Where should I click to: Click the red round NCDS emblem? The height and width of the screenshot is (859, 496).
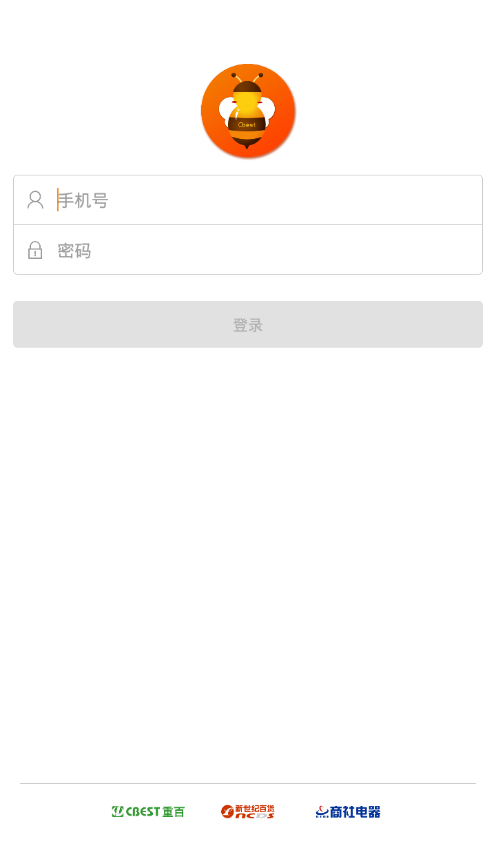[227, 811]
